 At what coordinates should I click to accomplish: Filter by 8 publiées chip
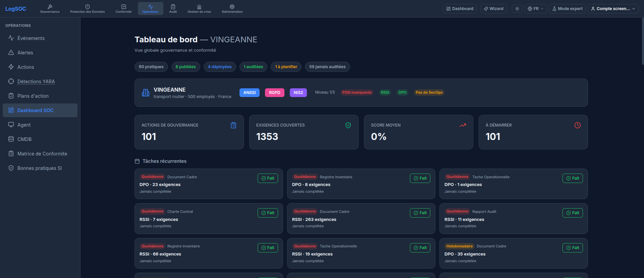click(x=185, y=67)
